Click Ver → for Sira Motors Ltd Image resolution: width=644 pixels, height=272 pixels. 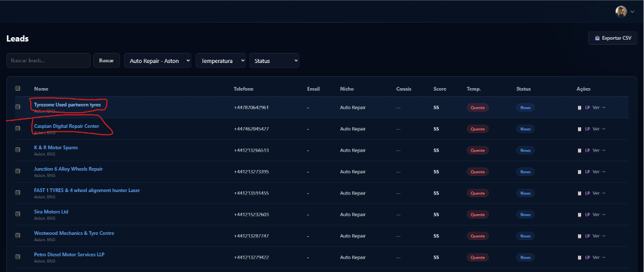(x=599, y=215)
